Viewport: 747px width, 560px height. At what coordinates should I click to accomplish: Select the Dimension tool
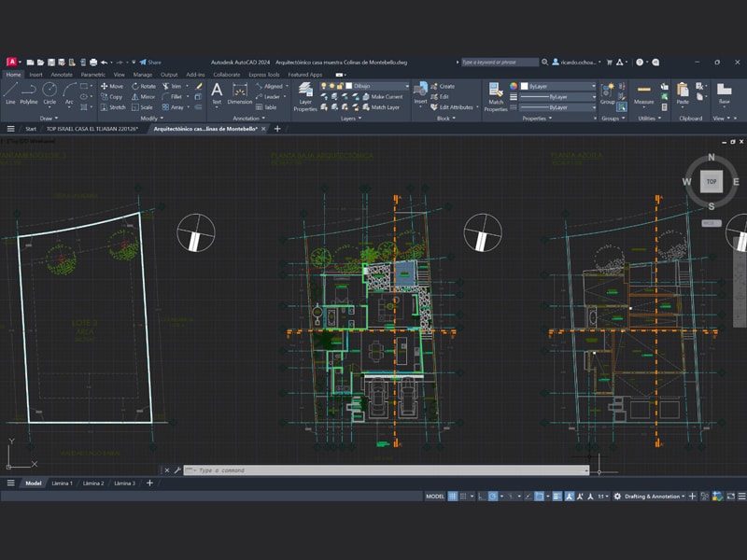240,93
